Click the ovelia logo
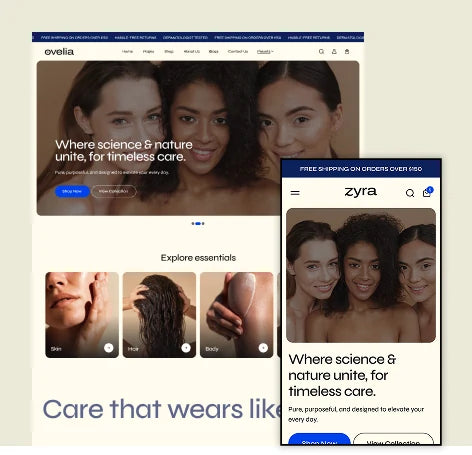 point(59,52)
